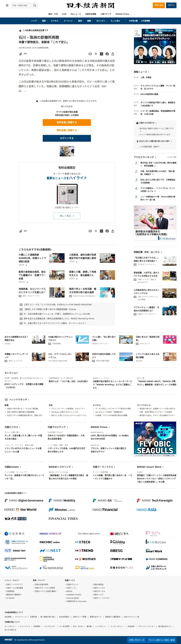This screenshot has height=644, width=181.
Task: Click the orange お申し込み button
Action: tap(159, 5)
